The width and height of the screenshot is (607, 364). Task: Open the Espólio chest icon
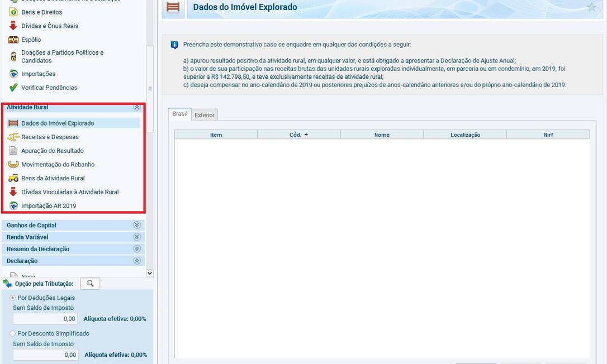coord(13,40)
